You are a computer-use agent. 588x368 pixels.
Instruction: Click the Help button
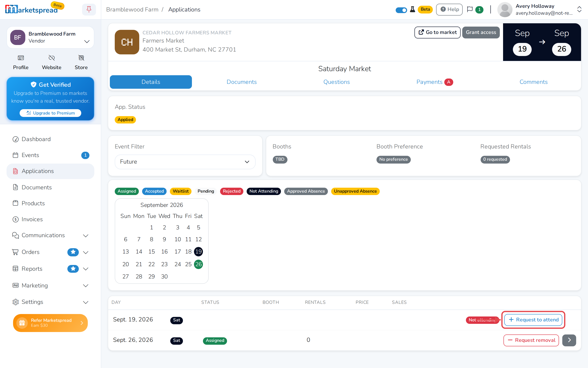click(449, 9)
